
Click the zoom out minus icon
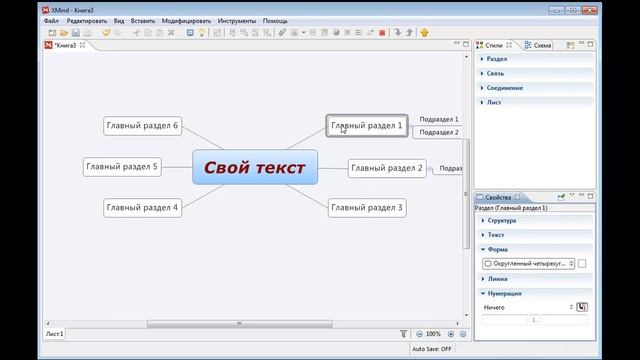(x=419, y=334)
